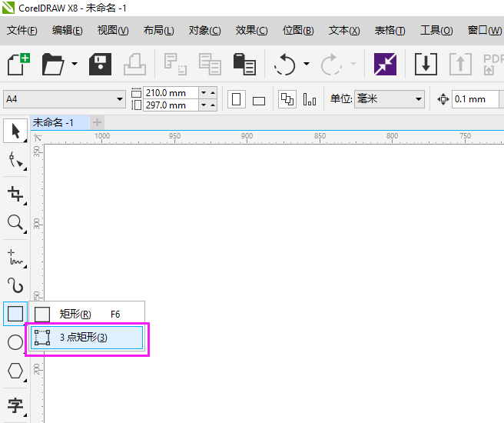Click the nudge distance field 0.1 mm
This screenshot has width=504, height=423.
(475, 99)
